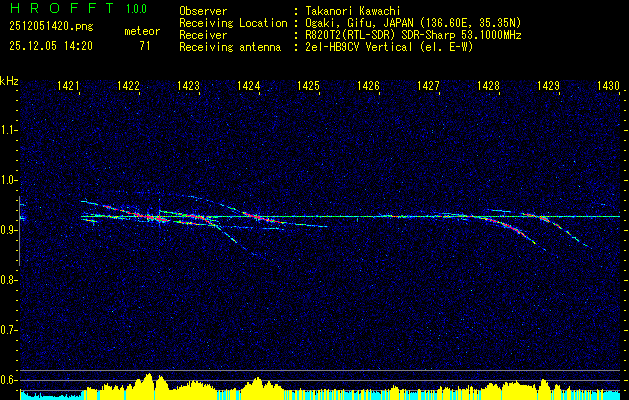Click the Receiving Location label
This screenshot has height=400, width=629.
[233, 23]
